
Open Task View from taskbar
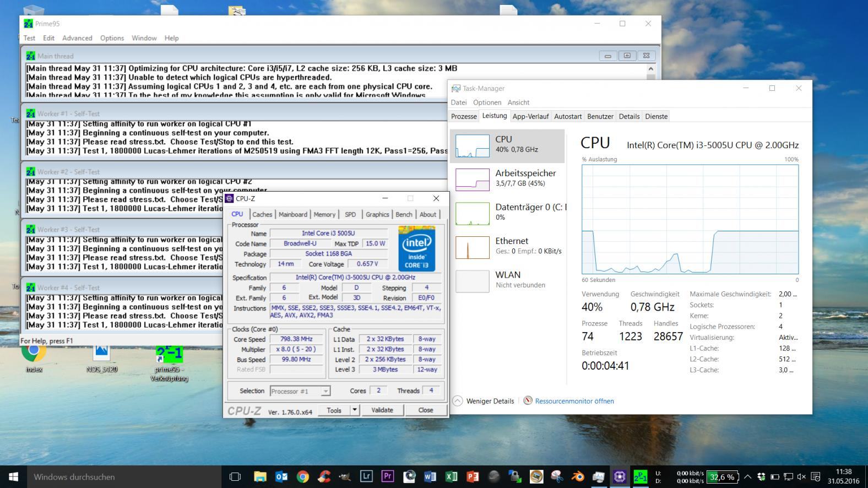[235, 476]
